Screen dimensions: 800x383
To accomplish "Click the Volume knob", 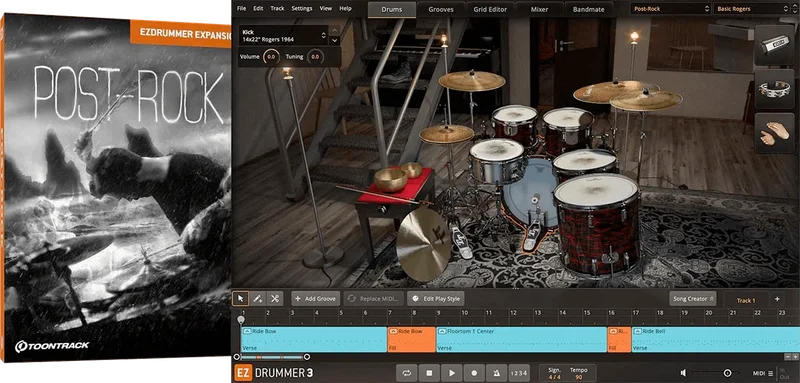I will click(271, 57).
